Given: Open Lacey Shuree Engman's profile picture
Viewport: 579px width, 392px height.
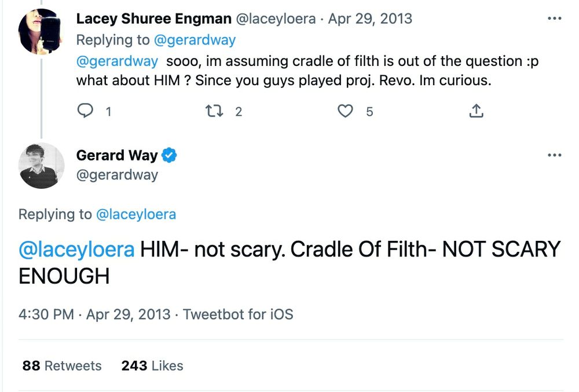Looking at the screenshot, I should [41, 32].
